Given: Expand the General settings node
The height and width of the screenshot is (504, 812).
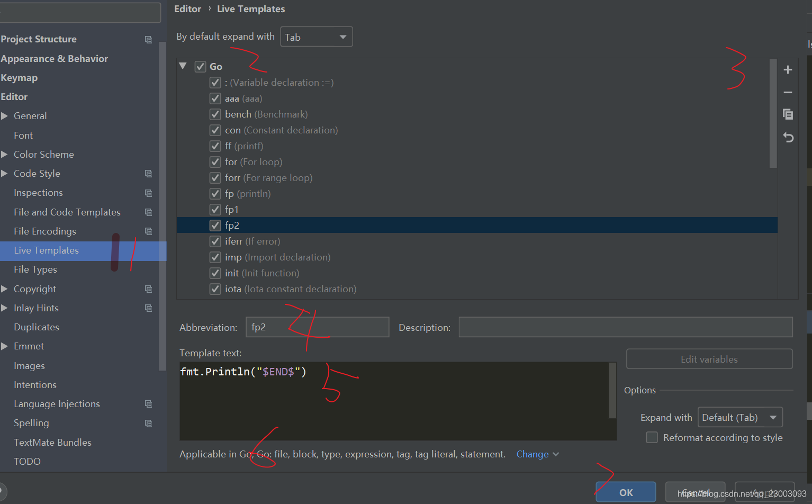Looking at the screenshot, I should click(x=4, y=116).
